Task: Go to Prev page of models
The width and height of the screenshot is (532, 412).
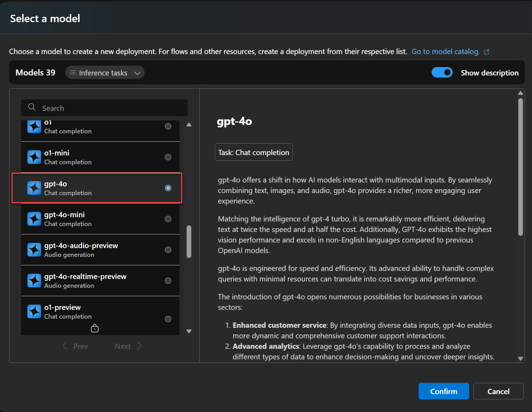Action: tap(75, 346)
